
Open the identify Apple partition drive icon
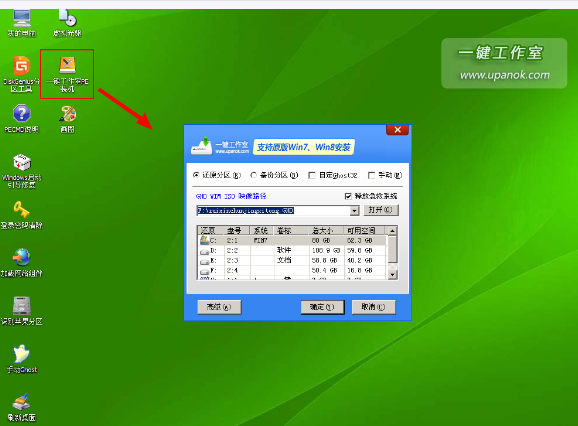[x=21, y=311]
